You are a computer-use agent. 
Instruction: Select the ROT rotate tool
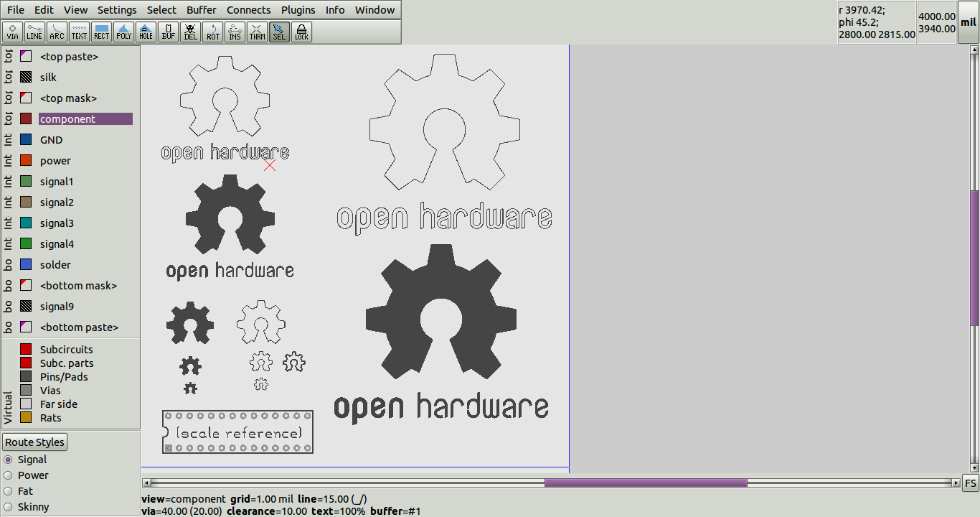212,32
